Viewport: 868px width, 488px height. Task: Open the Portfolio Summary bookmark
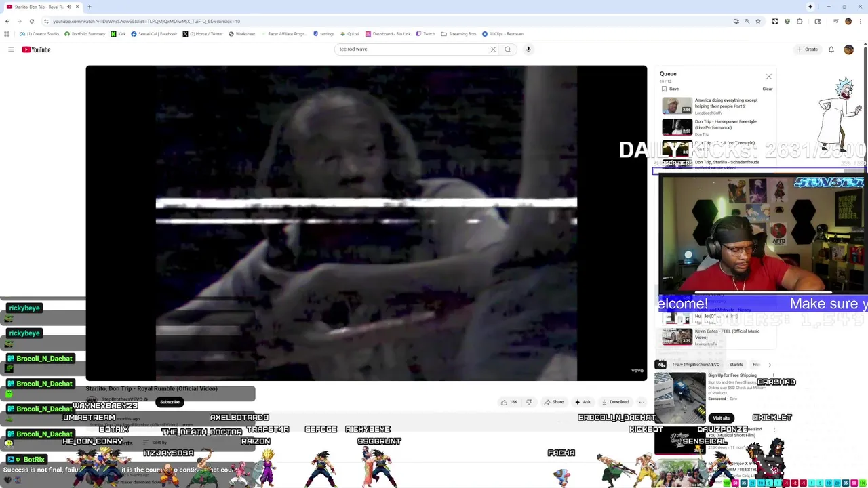point(85,34)
